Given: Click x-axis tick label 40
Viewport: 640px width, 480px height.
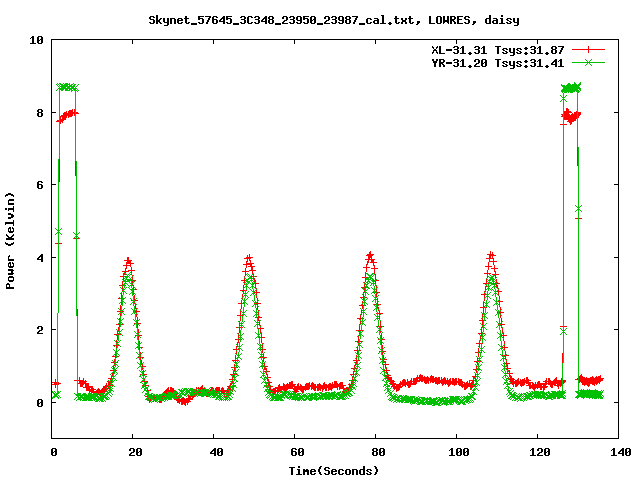Looking at the screenshot, I should coord(216,452).
